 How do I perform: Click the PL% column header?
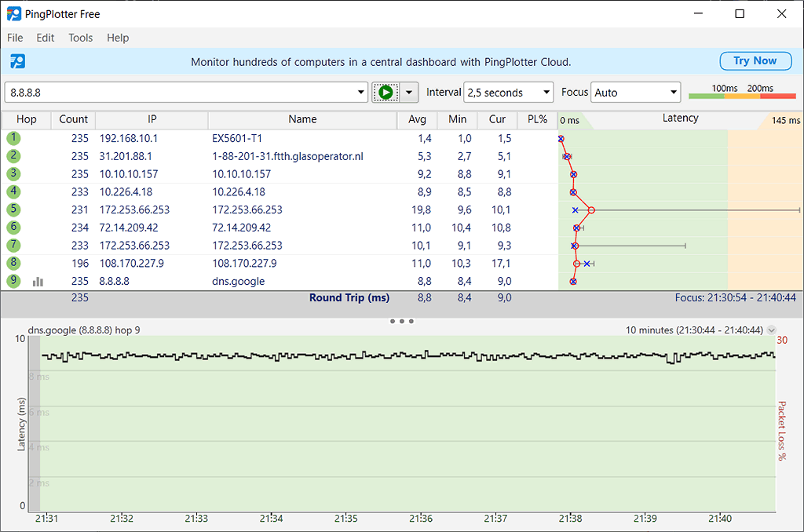point(537,119)
